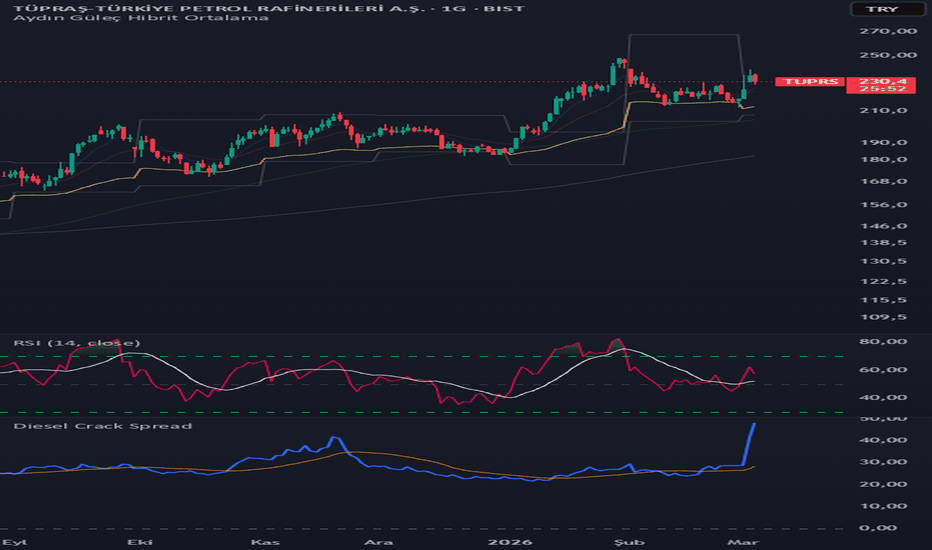Click the 40,00 value on Diesel Crack axis
Screen dimensions: 932x550
(x=884, y=440)
